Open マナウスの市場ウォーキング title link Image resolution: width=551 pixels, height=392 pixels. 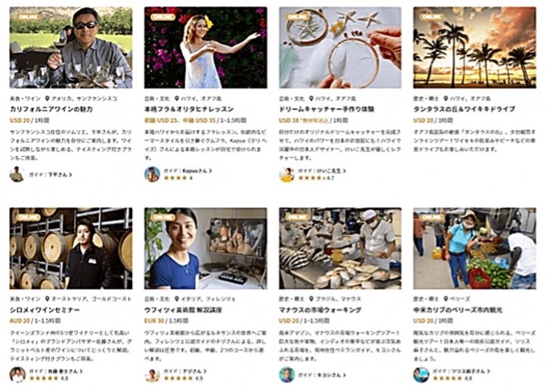320,310
